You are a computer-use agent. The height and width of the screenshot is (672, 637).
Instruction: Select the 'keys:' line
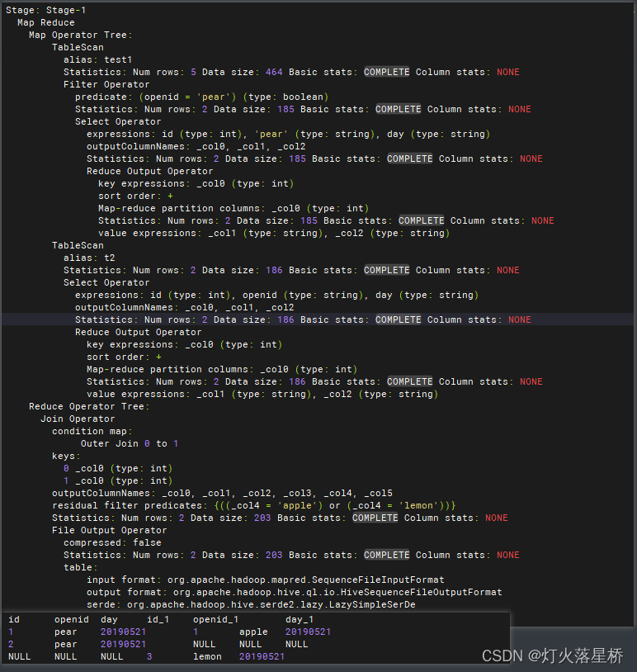click(x=66, y=456)
